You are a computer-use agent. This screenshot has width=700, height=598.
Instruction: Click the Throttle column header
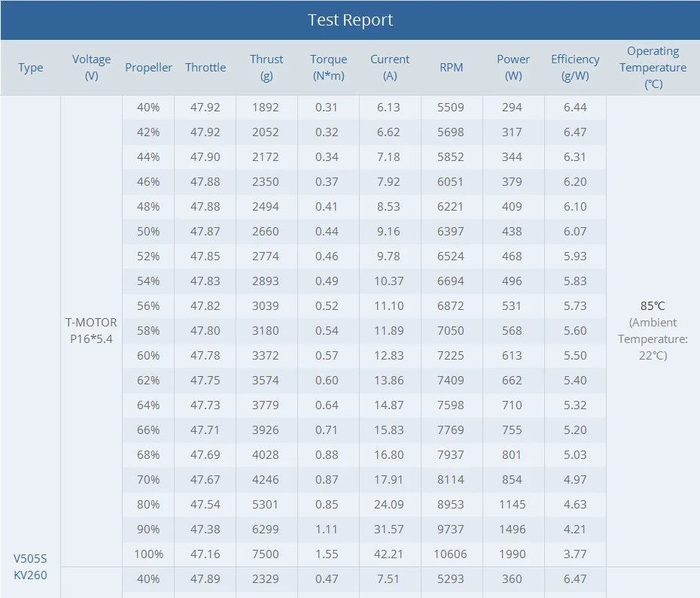[205, 68]
